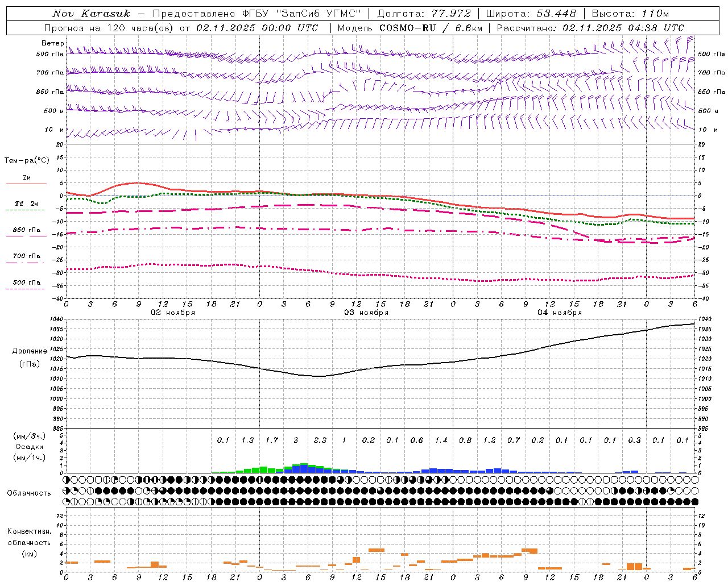Click the 1.3 precipitation value
Image resolution: width=728 pixels, height=582 pixels.
[247, 440]
